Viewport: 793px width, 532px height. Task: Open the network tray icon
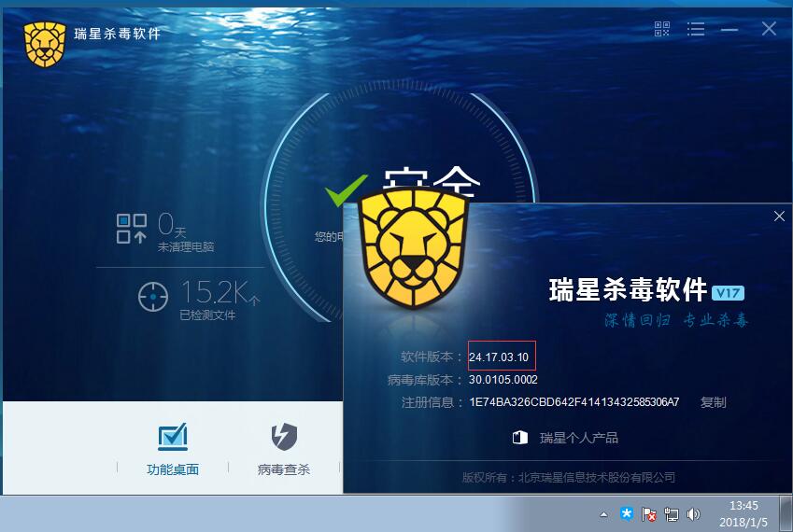coord(672,515)
